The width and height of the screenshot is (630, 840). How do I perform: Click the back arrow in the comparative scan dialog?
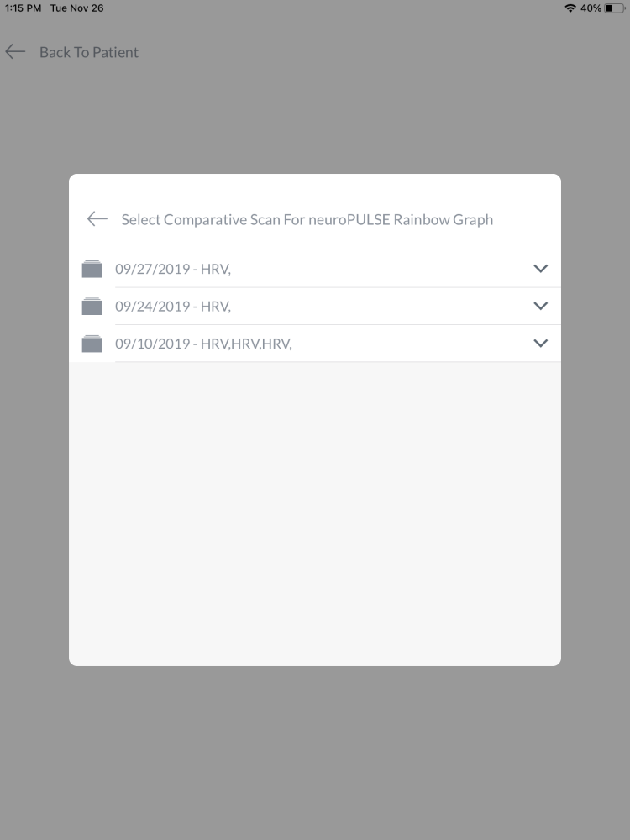click(97, 219)
